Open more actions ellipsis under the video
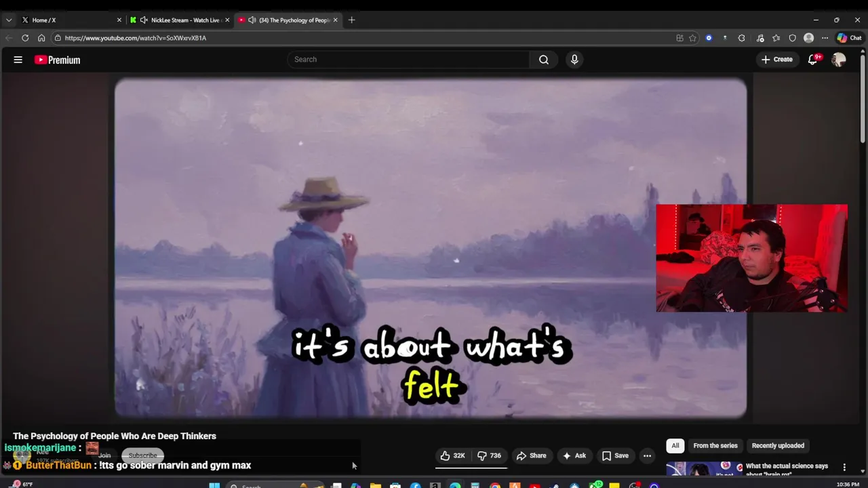The image size is (868, 488). 647,455
